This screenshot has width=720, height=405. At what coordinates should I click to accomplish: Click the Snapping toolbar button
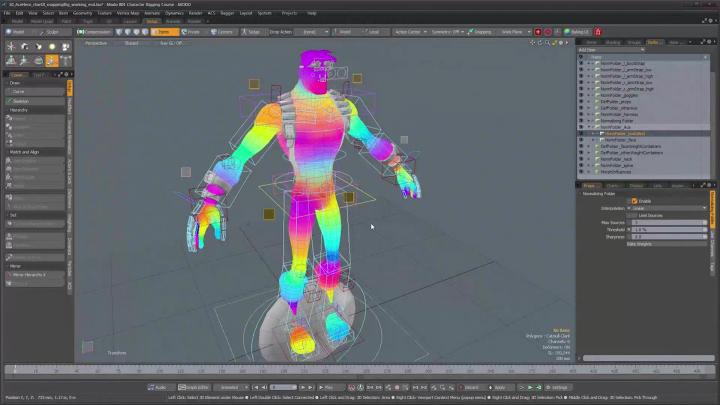coord(480,32)
